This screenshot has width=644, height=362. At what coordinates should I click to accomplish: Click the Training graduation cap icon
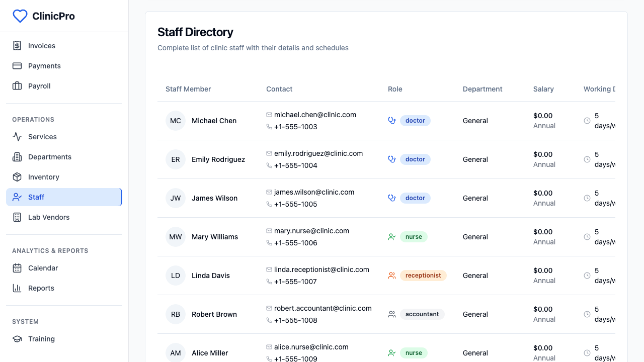(17, 339)
